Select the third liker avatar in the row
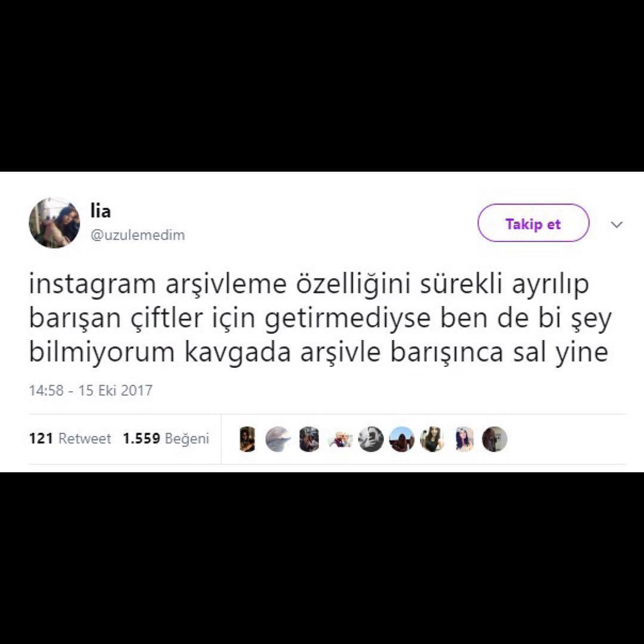644x644 pixels. click(309, 439)
